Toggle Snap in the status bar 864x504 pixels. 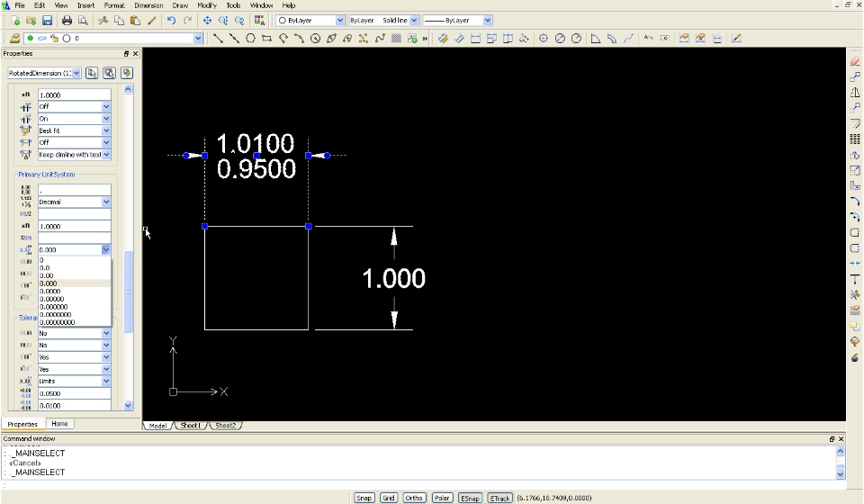pyautogui.click(x=364, y=498)
